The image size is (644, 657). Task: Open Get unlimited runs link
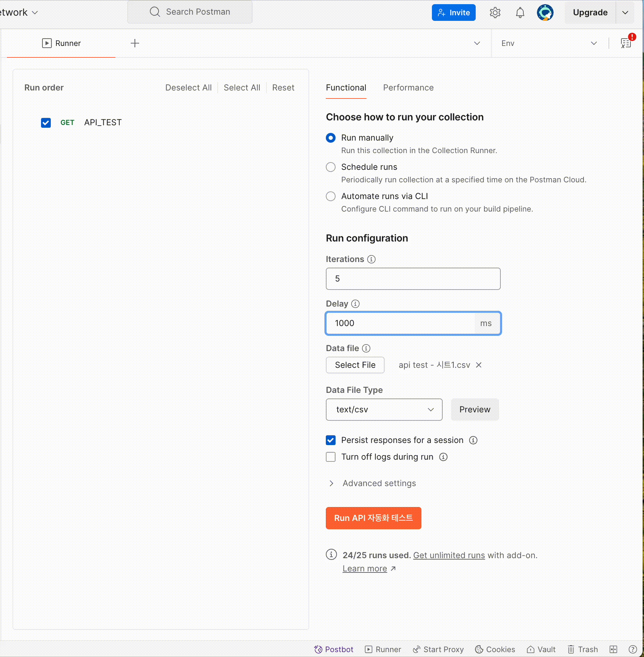449,555
